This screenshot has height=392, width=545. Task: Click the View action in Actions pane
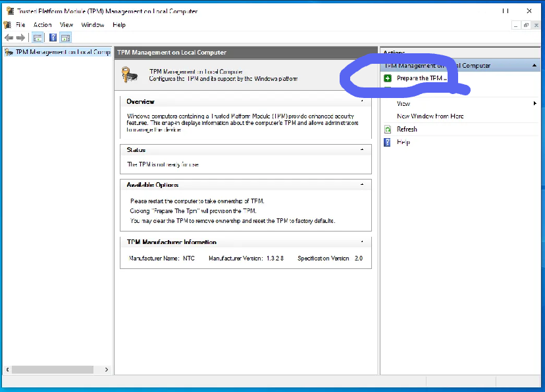(403, 103)
